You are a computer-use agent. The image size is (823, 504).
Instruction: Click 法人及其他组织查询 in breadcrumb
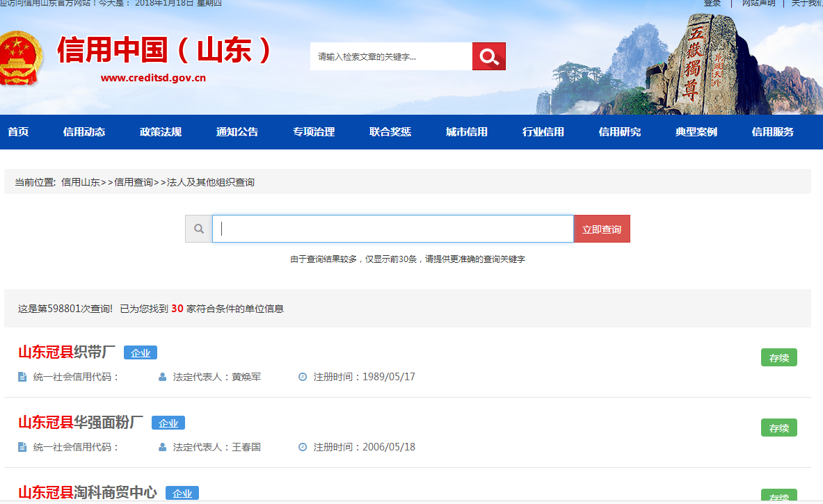click(x=211, y=182)
